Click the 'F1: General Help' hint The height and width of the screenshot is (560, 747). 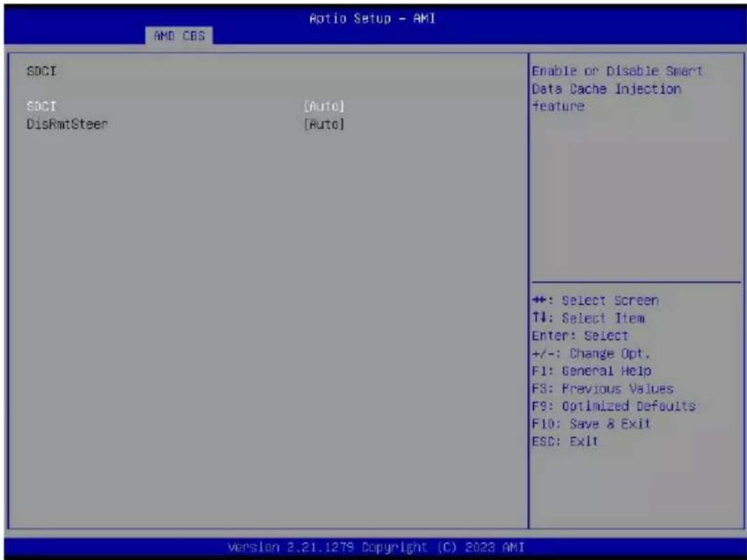[591, 371]
